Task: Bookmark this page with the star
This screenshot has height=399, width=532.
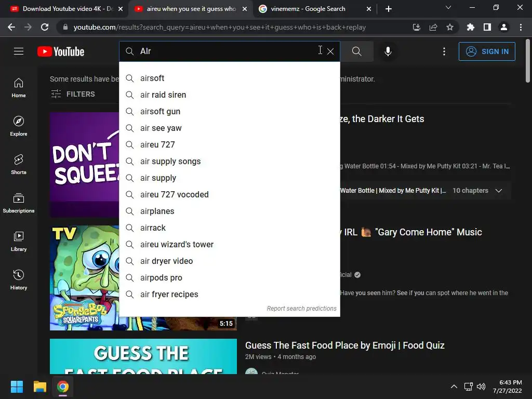Action: [450, 27]
